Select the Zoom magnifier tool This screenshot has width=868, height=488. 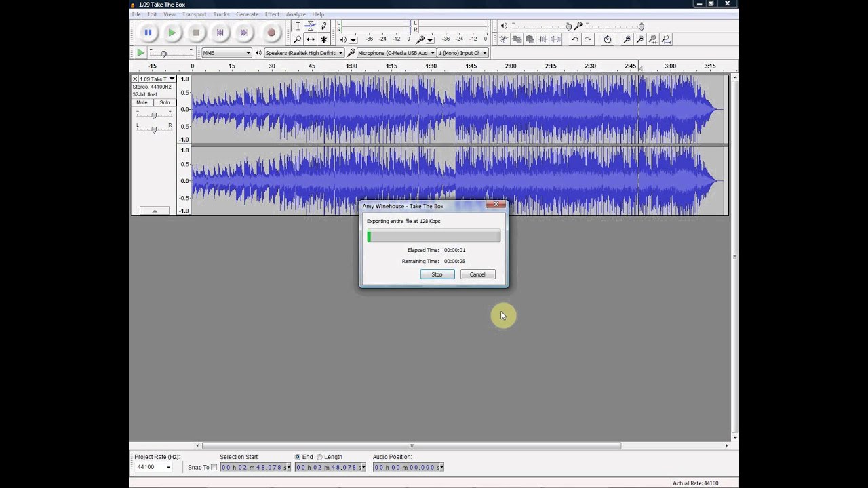(x=298, y=39)
